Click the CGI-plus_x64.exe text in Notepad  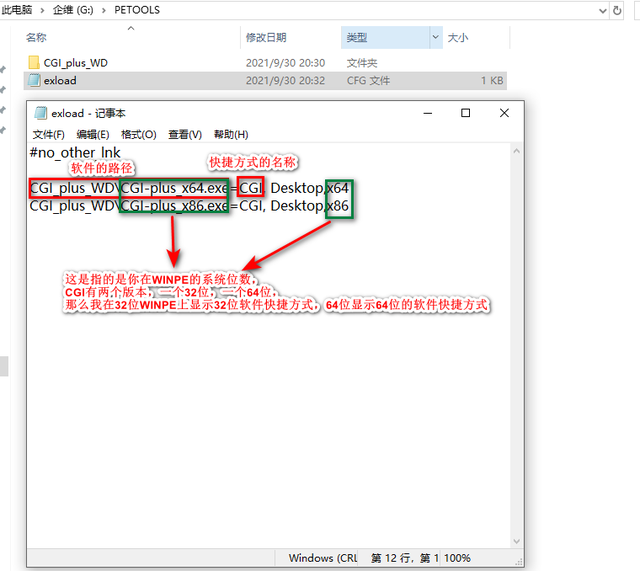point(174,188)
